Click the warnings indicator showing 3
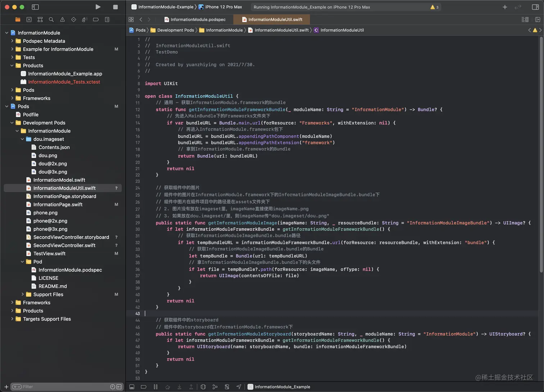544x392 pixels. (x=434, y=7)
